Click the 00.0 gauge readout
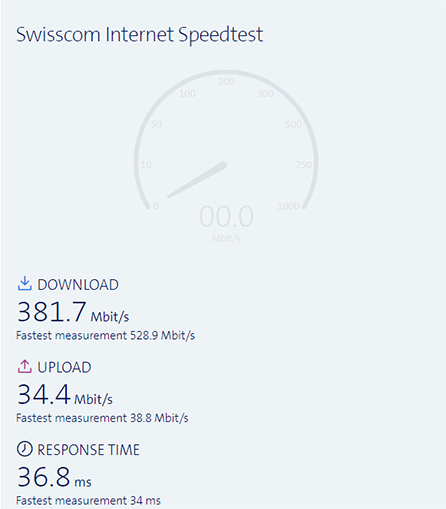Image resolution: width=446 pixels, height=509 pixels. click(x=226, y=217)
